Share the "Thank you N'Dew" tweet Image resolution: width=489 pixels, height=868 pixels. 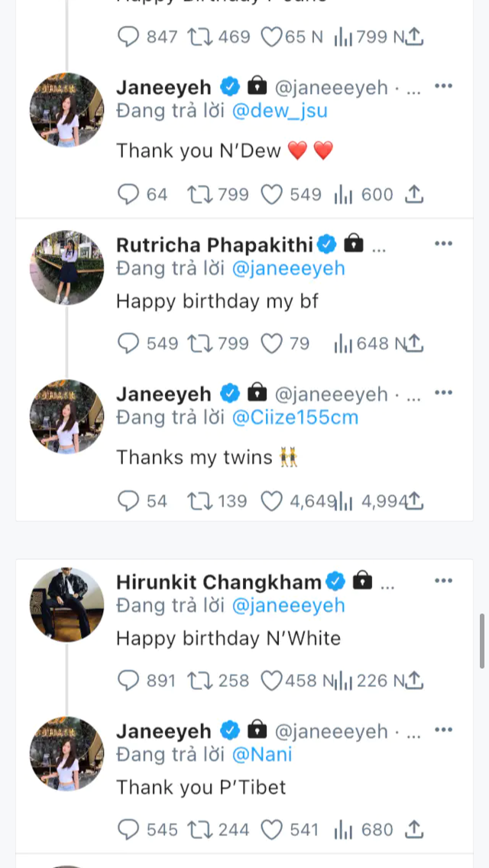(x=413, y=195)
